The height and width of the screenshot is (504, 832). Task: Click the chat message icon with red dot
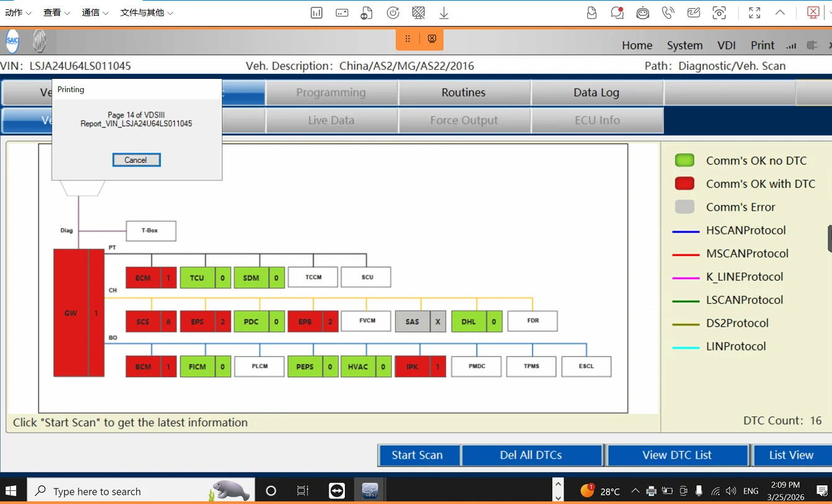pos(617,12)
